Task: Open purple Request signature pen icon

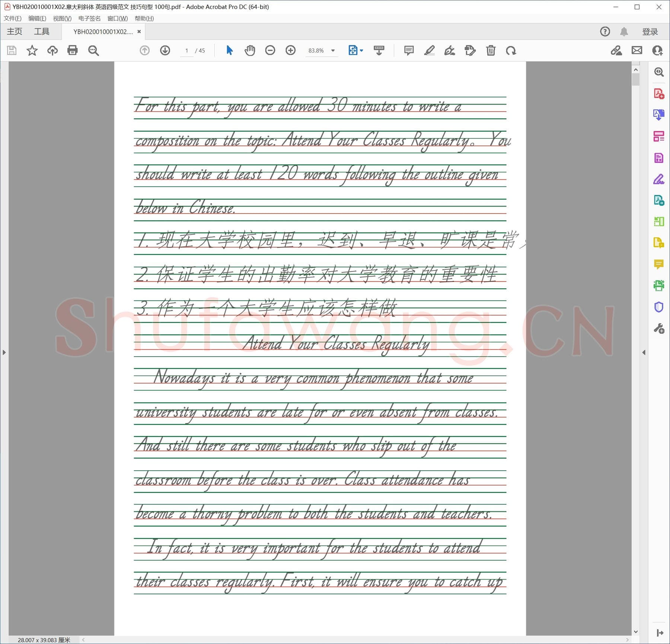Action: point(659,179)
